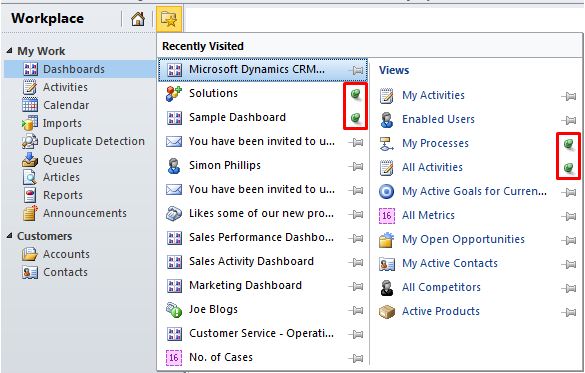Open the My Processes view
Image resolution: width=585 pixels, height=373 pixels.
[435, 143]
